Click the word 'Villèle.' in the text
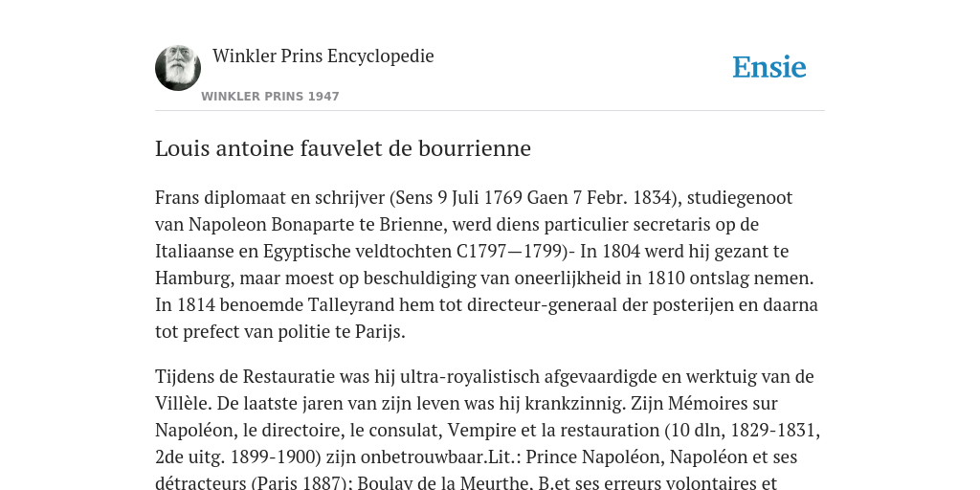980x490 pixels. click(183, 404)
